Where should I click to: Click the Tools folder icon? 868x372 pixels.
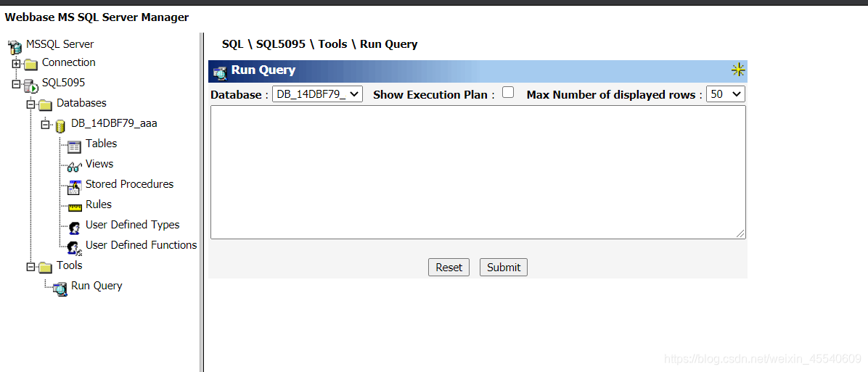46,268
